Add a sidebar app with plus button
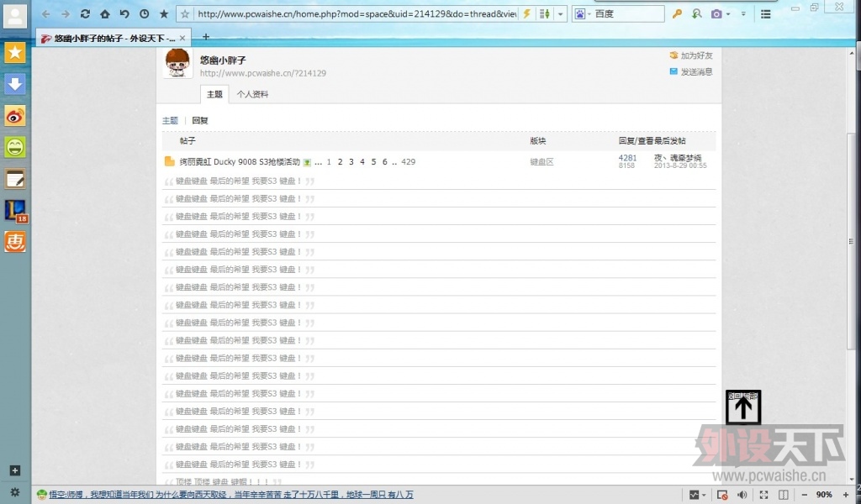861x504 pixels. coord(15,470)
